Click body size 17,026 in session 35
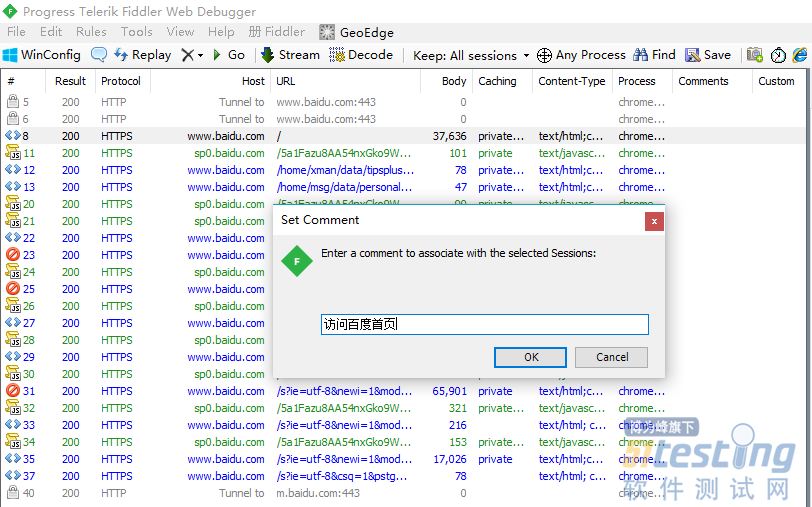This screenshot has width=812, height=507. [449, 459]
